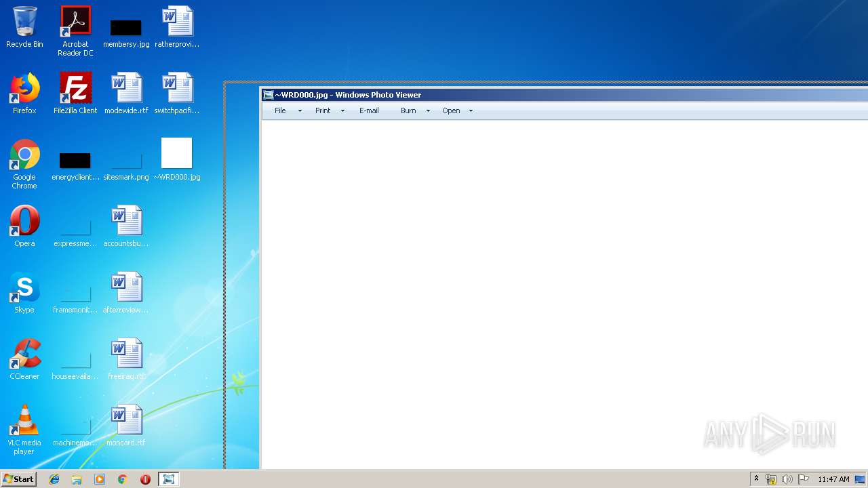The width and height of the screenshot is (868, 488).
Task: Open the File menu in Photo Viewer
Action: (280, 110)
